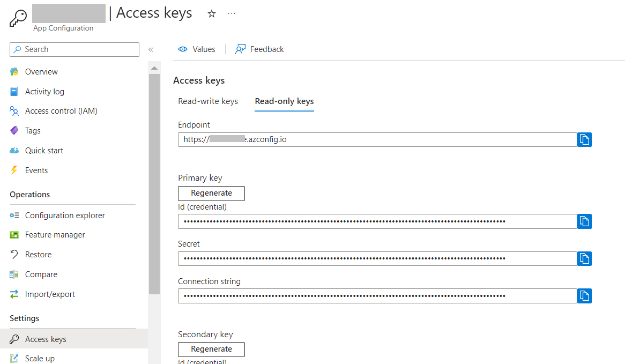This screenshot has height=364, width=625.
Task: Click the sidebar scrollbar thumb
Action: coord(154,184)
